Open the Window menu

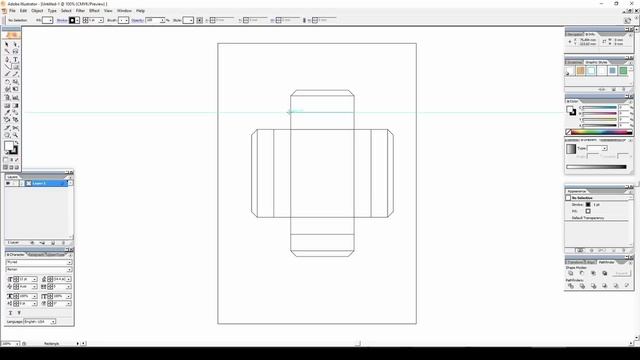[124, 11]
